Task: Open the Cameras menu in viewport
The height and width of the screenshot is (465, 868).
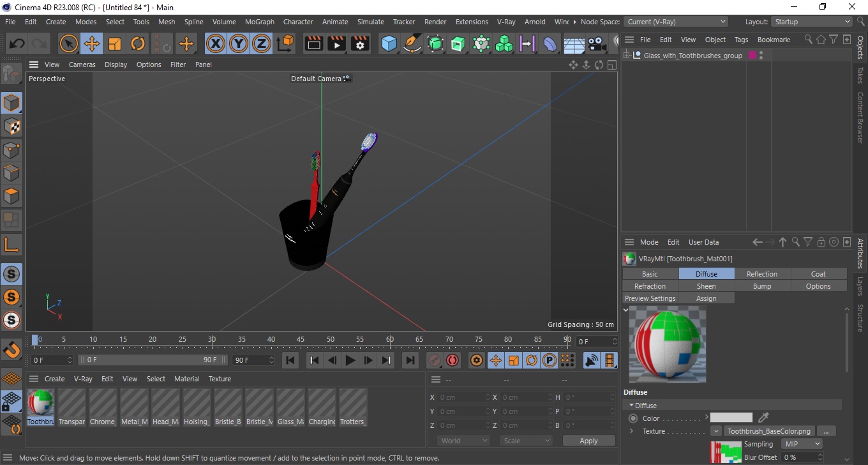Action: pyautogui.click(x=82, y=65)
